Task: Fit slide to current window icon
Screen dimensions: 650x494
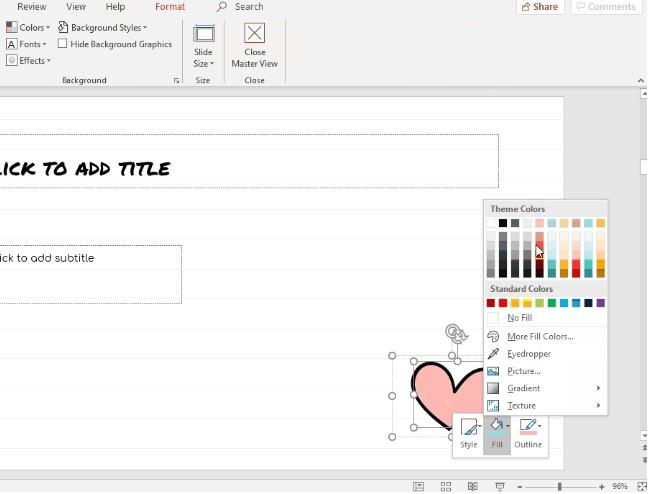Action: click(642, 487)
